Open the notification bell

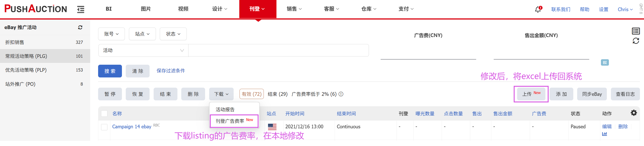538,9
